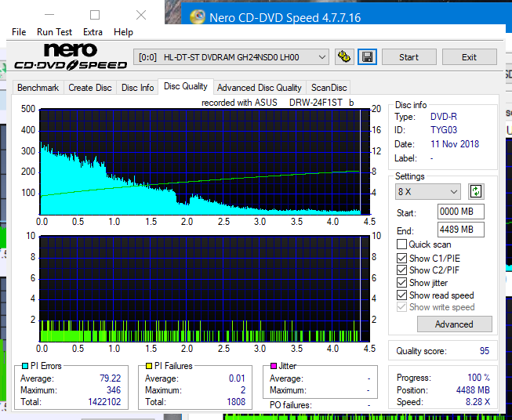Click the disc type value DVD-R
The height and width of the screenshot is (420, 512).
point(444,117)
